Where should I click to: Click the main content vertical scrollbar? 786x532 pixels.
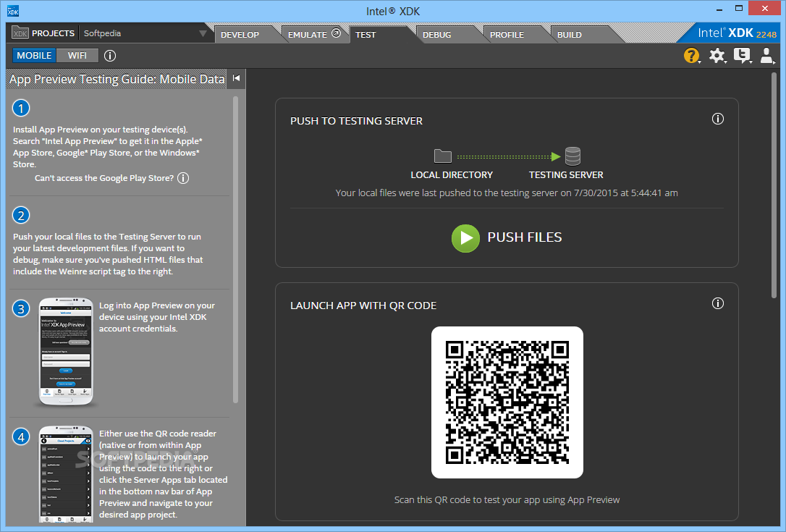774,185
